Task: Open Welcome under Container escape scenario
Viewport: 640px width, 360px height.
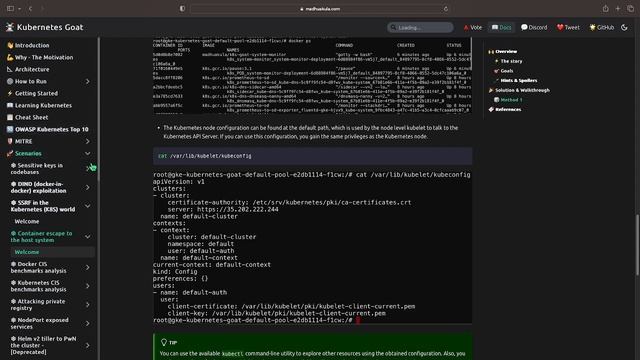Action: tap(27, 252)
